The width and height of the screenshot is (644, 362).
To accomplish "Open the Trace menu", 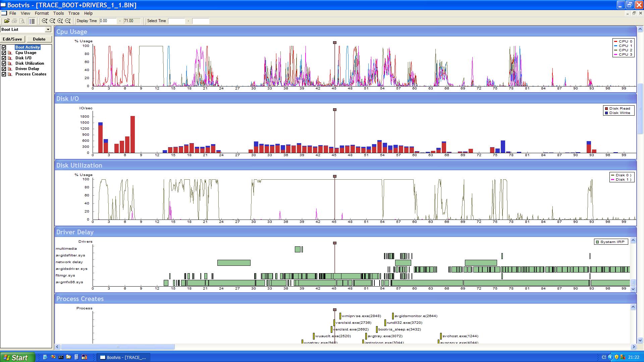I will click(74, 13).
